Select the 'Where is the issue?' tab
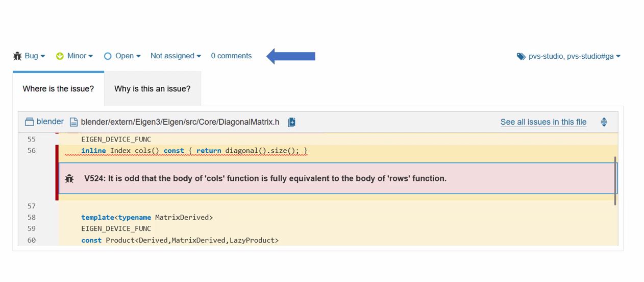644x282 pixels. tap(58, 89)
